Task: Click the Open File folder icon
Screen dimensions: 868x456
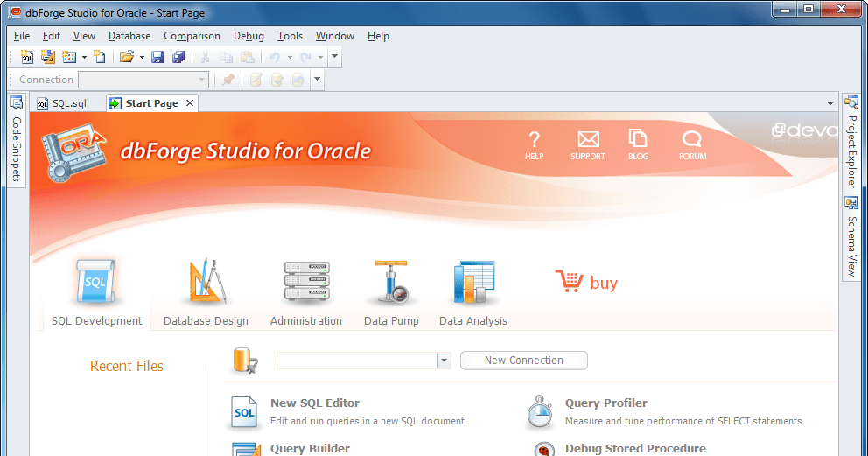Action: tap(127, 56)
